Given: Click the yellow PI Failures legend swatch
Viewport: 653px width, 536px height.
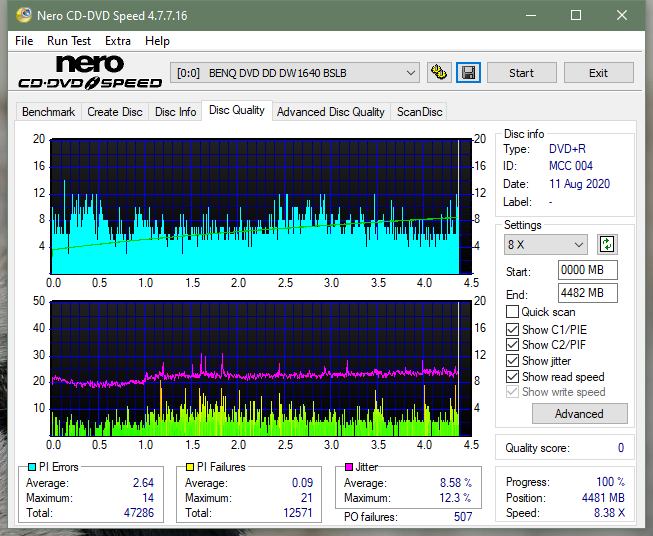Looking at the screenshot, I should point(190,467).
